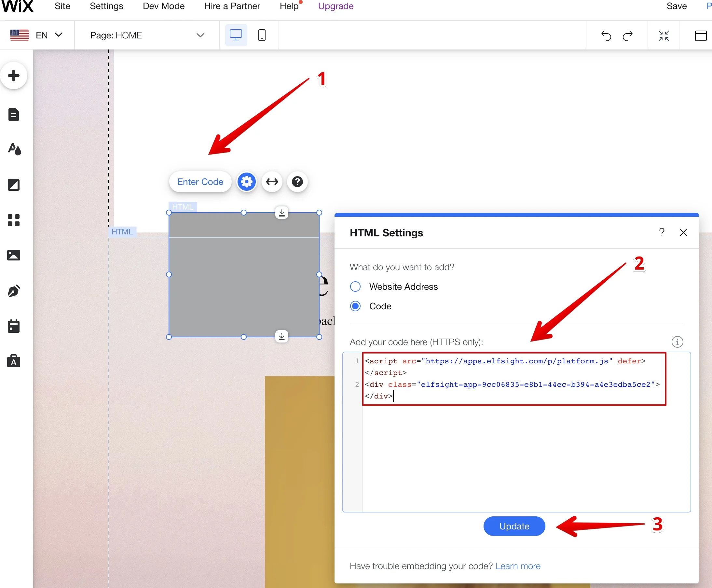The image size is (712, 588).
Task: Open the Bookings calendar sidebar icon
Action: click(x=14, y=326)
